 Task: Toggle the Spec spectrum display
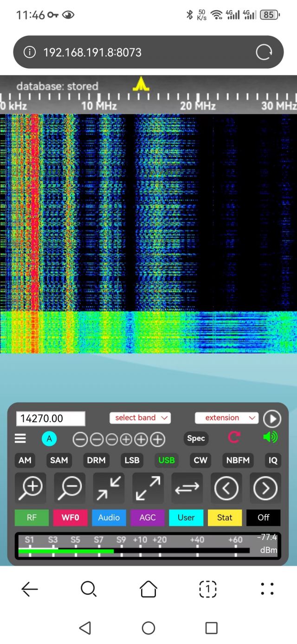coord(196,438)
